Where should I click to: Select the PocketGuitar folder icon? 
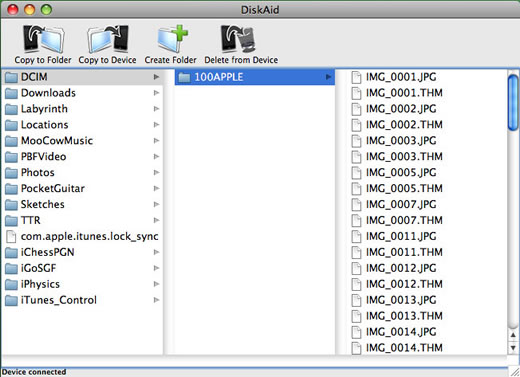[11, 189]
